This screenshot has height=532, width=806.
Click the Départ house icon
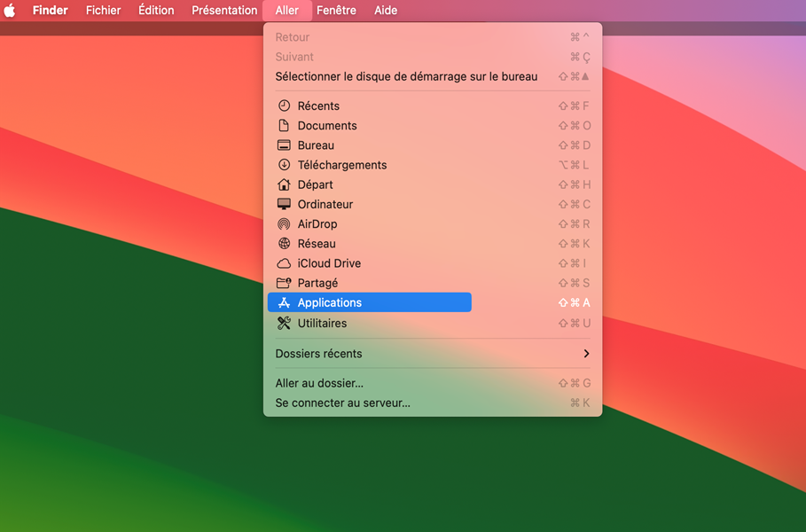click(x=284, y=184)
